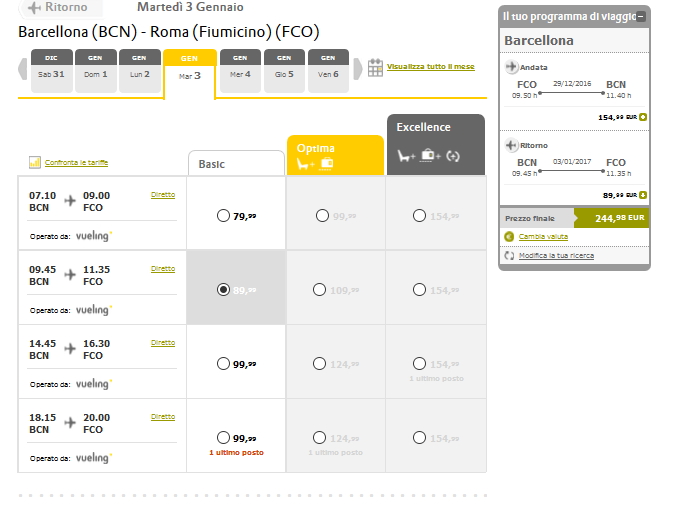
Task: Click the plane icon in the 07.10 flight row
Action: pyautogui.click(x=70, y=201)
